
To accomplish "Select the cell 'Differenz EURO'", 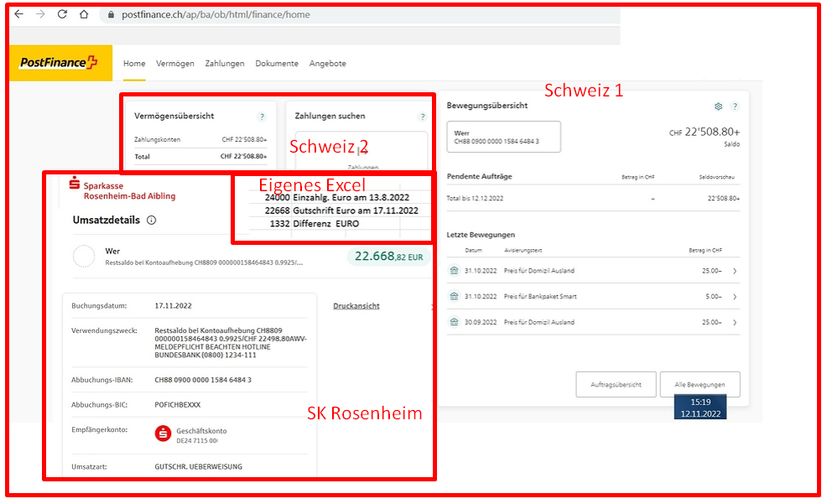I will [326, 224].
